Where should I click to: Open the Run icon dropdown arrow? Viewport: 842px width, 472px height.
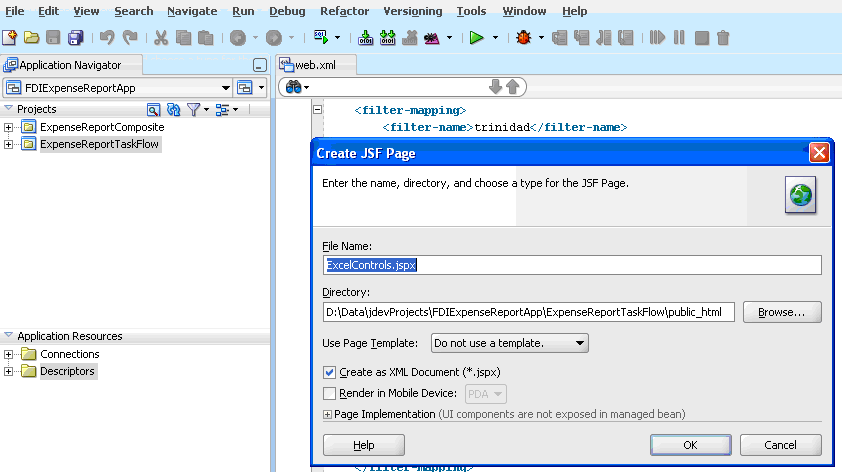(495, 38)
